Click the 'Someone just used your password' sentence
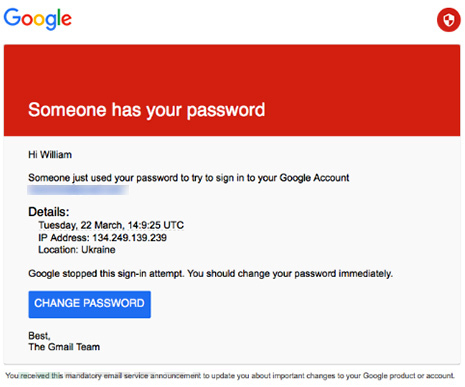This screenshot has height=387, width=465. pyautogui.click(x=189, y=178)
